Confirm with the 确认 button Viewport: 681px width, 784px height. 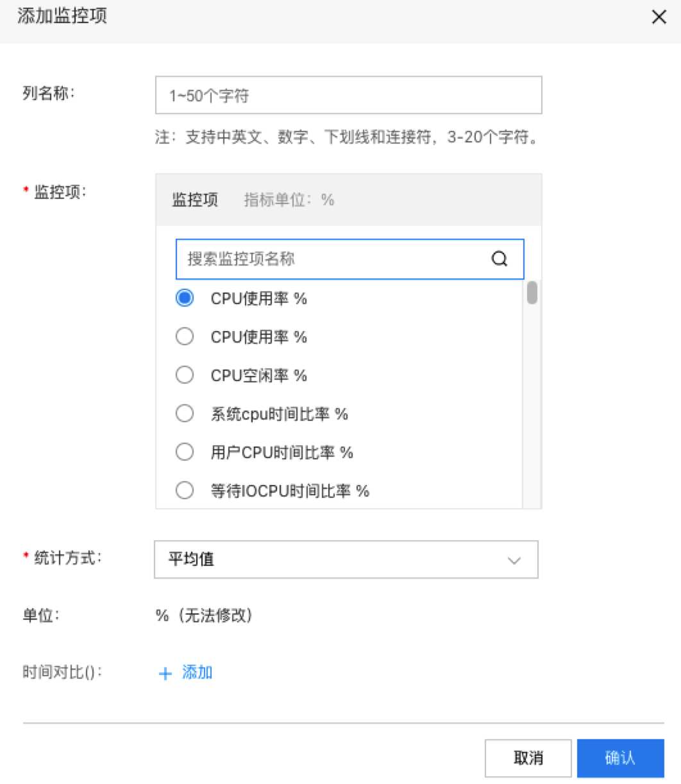tap(621, 758)
